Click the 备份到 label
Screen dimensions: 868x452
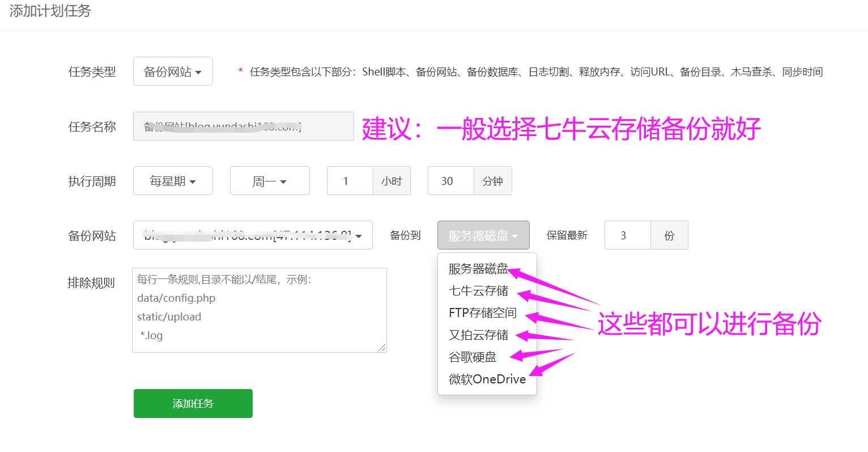coord(405,235)
